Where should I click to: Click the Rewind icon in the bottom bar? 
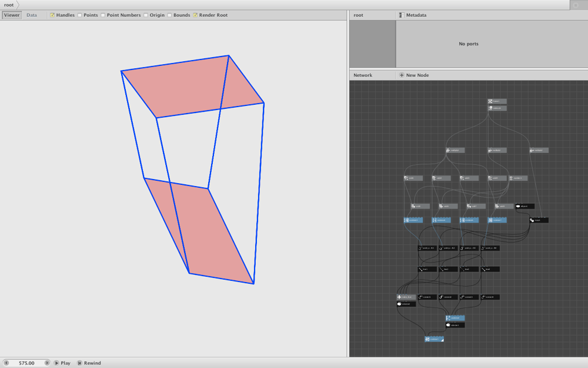coord(79,363)
